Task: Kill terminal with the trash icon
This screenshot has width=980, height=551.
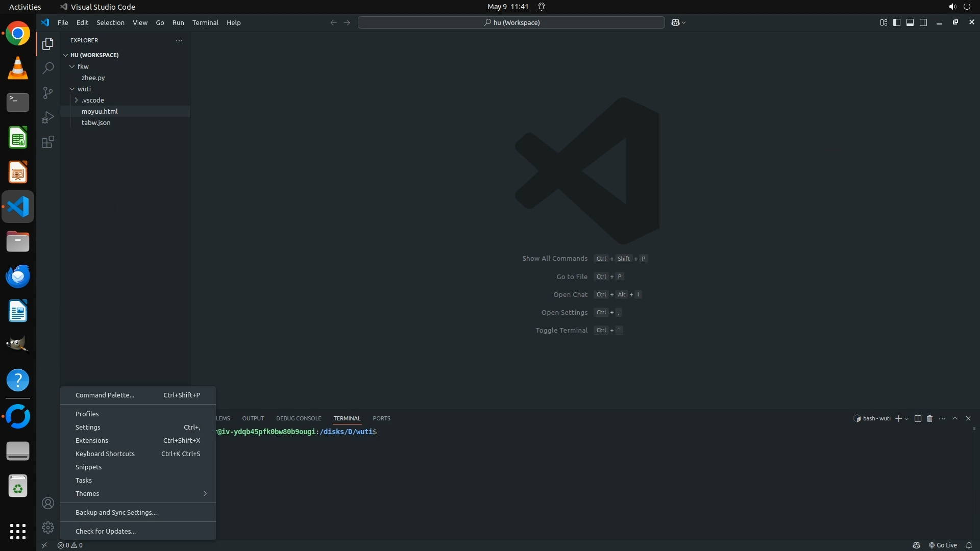Action: point(929,418)
